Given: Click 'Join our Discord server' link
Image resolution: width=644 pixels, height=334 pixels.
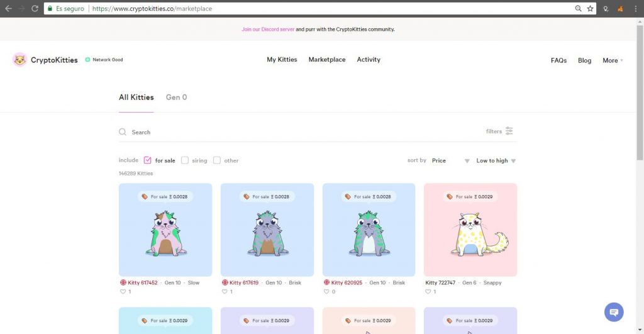Looking at the screenshot, I should coord(268,29).
